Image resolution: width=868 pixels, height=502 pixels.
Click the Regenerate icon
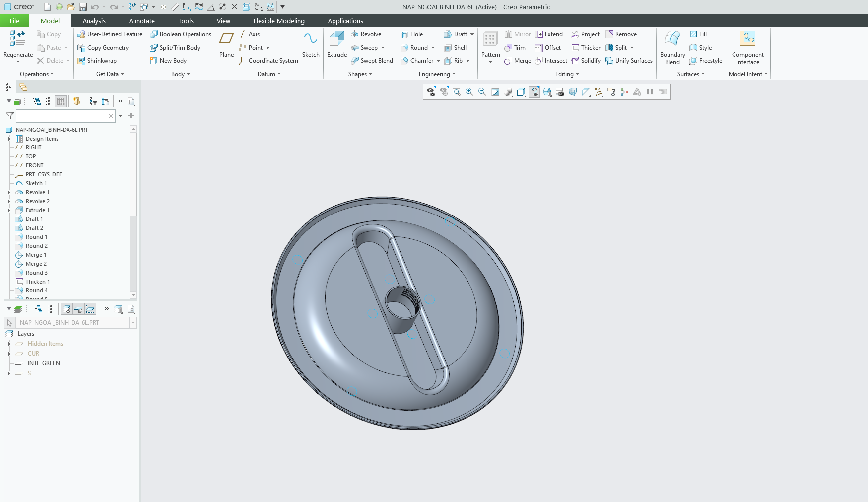pos(18,40)
